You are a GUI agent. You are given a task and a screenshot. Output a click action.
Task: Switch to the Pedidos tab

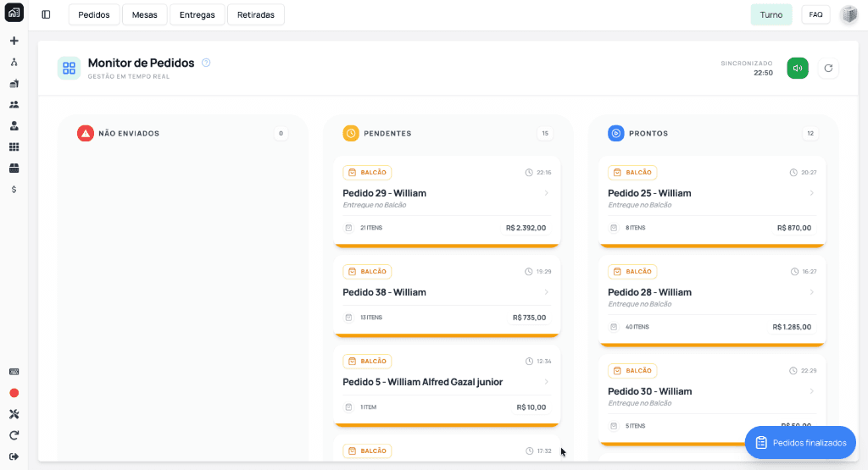pos(94,15)
